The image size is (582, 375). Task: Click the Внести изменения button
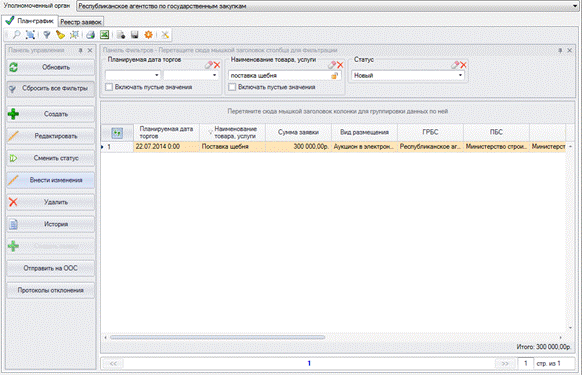[50, 180]
